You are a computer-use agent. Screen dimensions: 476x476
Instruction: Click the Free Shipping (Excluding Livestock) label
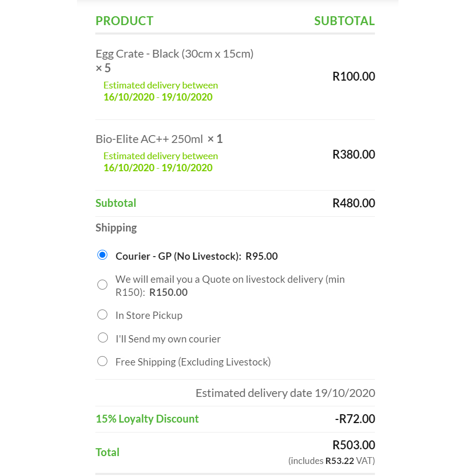pos(193,362)
